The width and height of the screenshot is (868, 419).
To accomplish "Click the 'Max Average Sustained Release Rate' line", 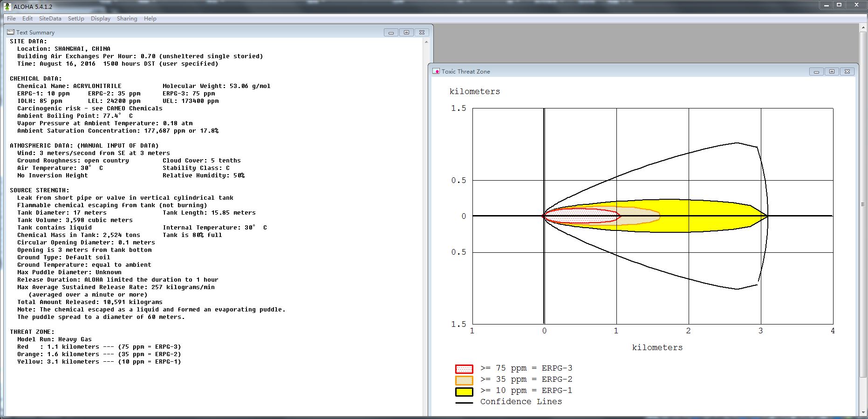I will (x=116, y=287).
